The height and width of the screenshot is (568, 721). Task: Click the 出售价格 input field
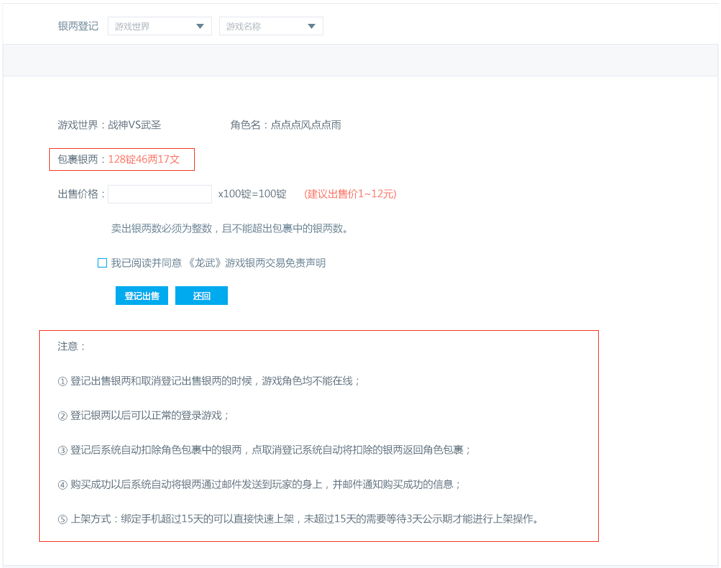160,194
